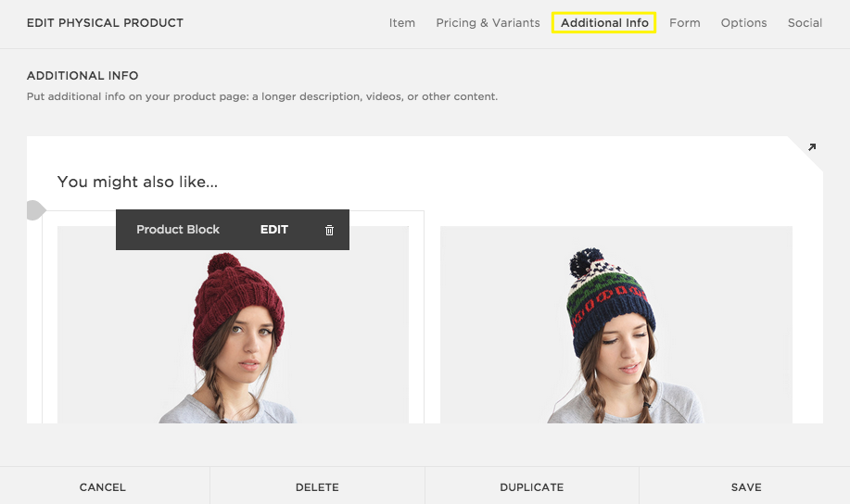Duplicate this physical product
850x504 pixels.
(532, 487)
